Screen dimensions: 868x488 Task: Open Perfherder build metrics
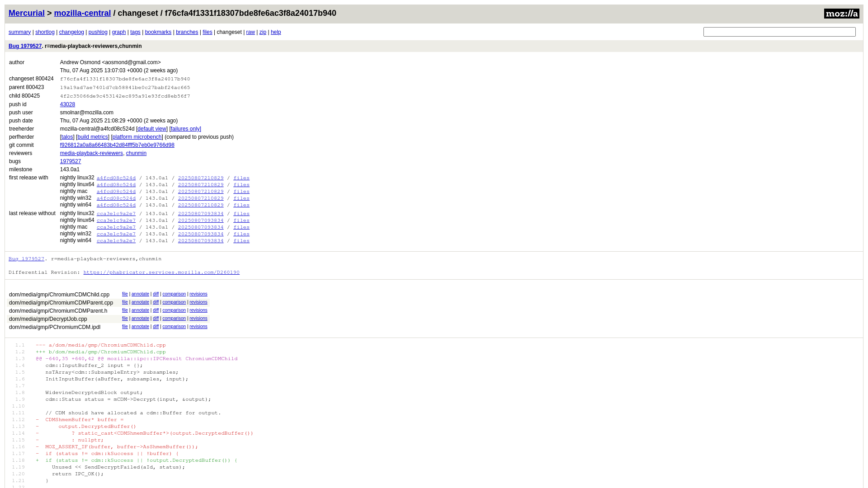(x=93, y=137)
